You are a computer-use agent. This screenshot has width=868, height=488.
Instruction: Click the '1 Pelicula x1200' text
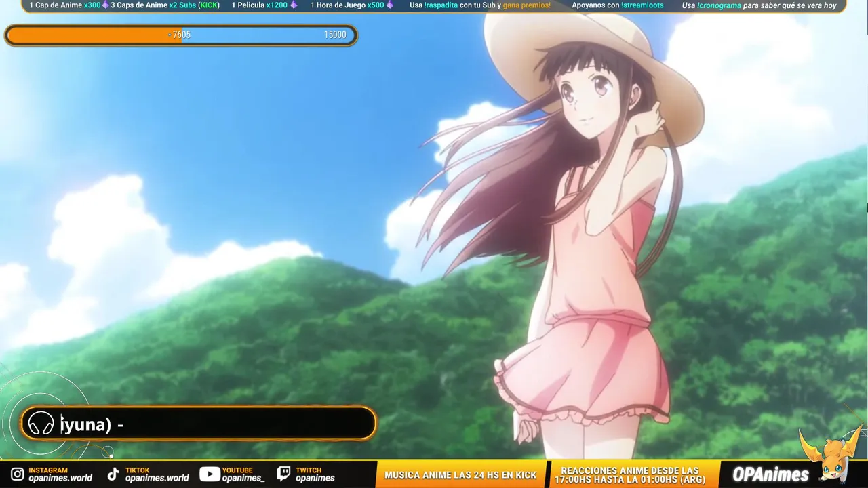click(260, 5)
